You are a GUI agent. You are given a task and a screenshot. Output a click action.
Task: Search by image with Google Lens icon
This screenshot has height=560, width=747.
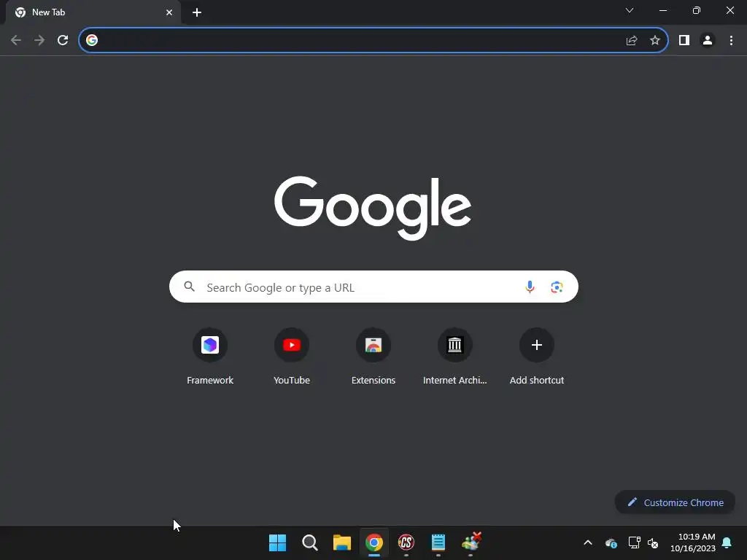point(557,287)
